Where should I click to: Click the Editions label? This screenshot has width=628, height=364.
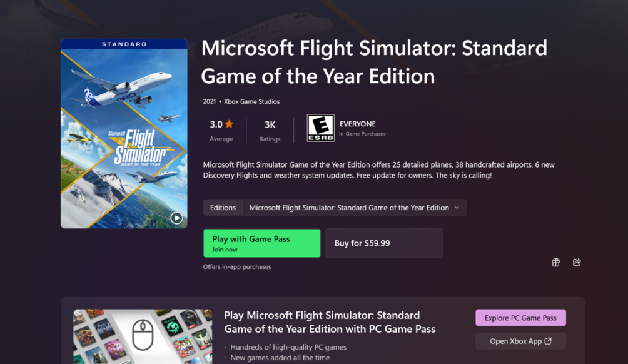click(223, 208)
